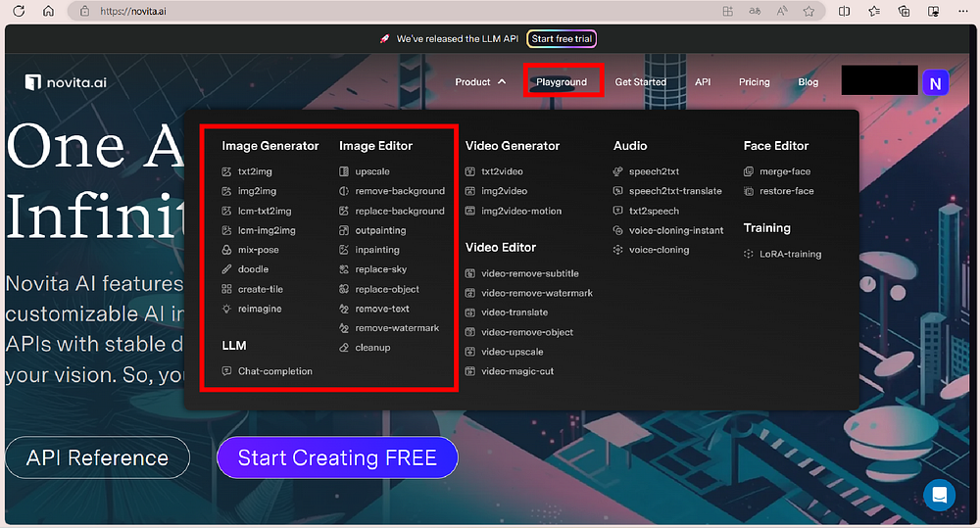The width and height of the screenshot is (980, 528).
Task: Click the Chat-completion icon
Action: point(226,371)
